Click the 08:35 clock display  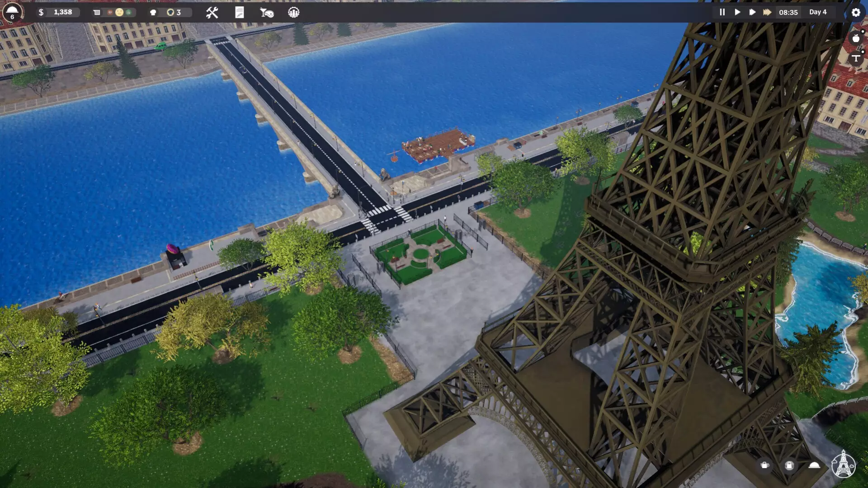pos(788,12)
